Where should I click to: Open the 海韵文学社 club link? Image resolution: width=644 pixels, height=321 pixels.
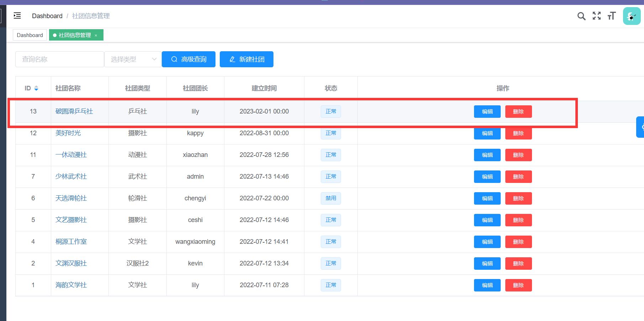point(71,285)
